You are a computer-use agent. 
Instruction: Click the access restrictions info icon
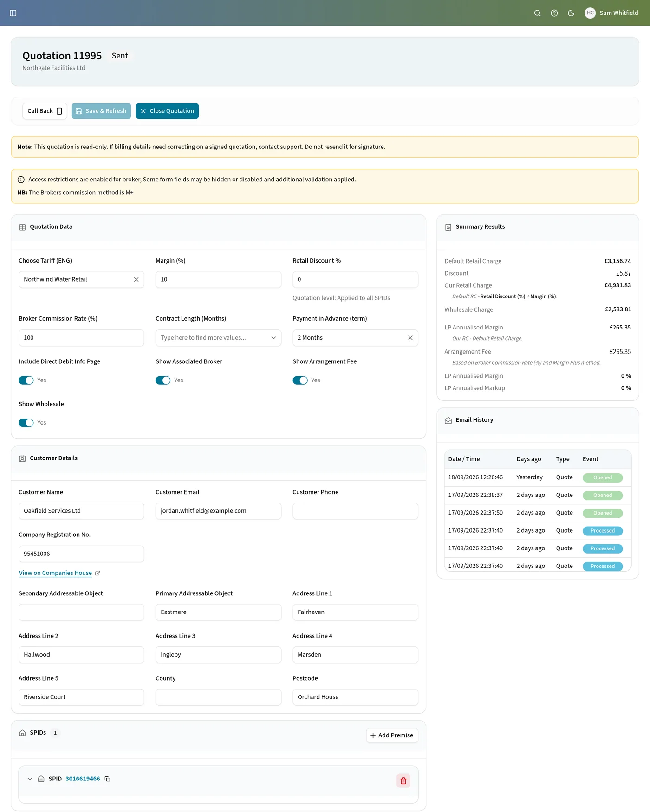(21, 180)
